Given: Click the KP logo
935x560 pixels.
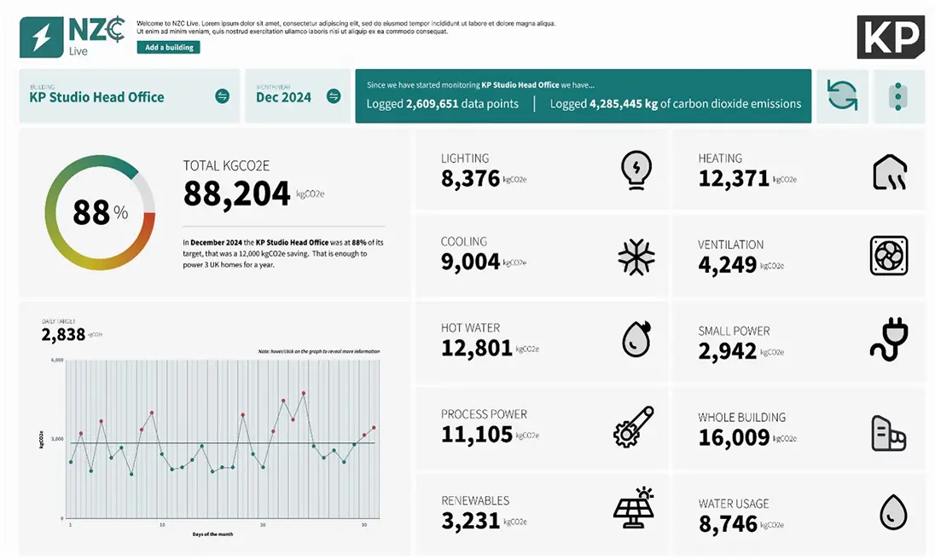Looking at the screenshot, I should (891, 37).
